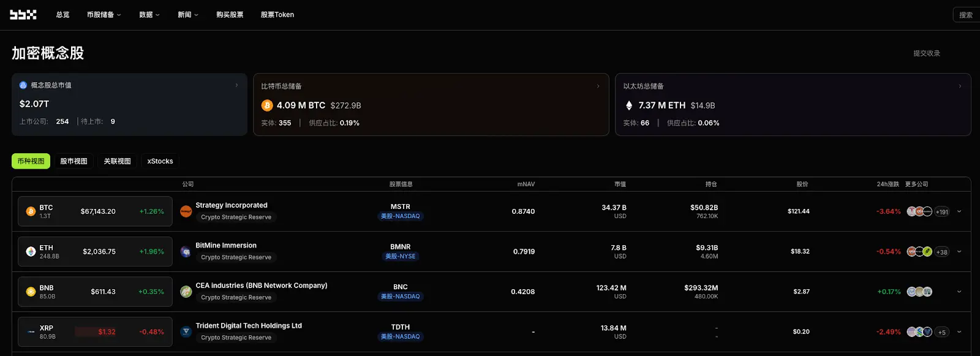
Task: Click the search input field
Action: tap(967, 15)
